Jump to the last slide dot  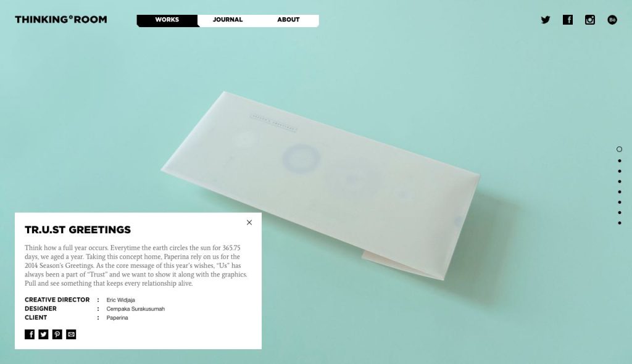pyautogui.click(x=620, y=223)
